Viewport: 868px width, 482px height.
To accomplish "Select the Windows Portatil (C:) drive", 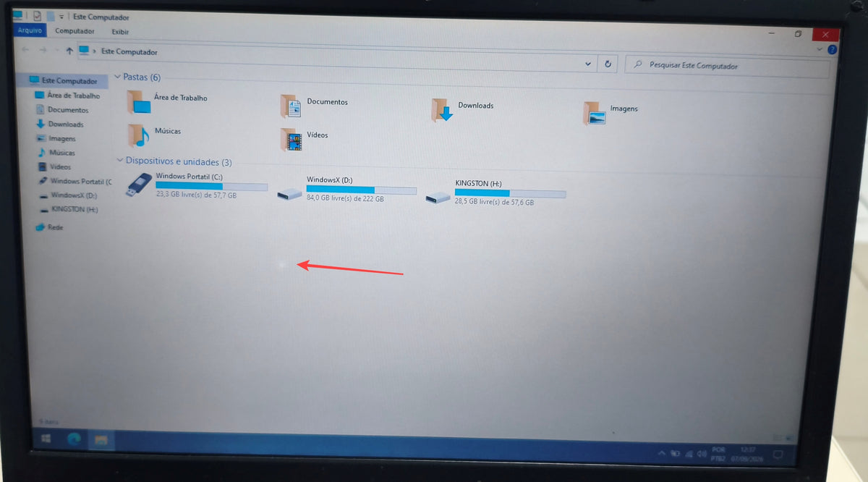I will click(197, 185).
